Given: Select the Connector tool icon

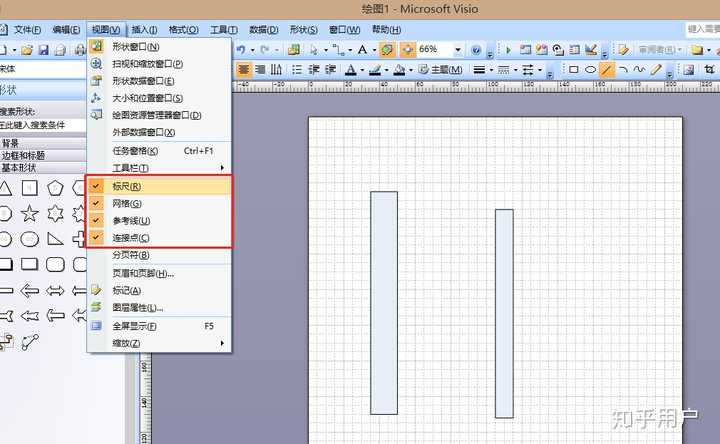Looking at the screenshot, I should (x=338, y=49).
